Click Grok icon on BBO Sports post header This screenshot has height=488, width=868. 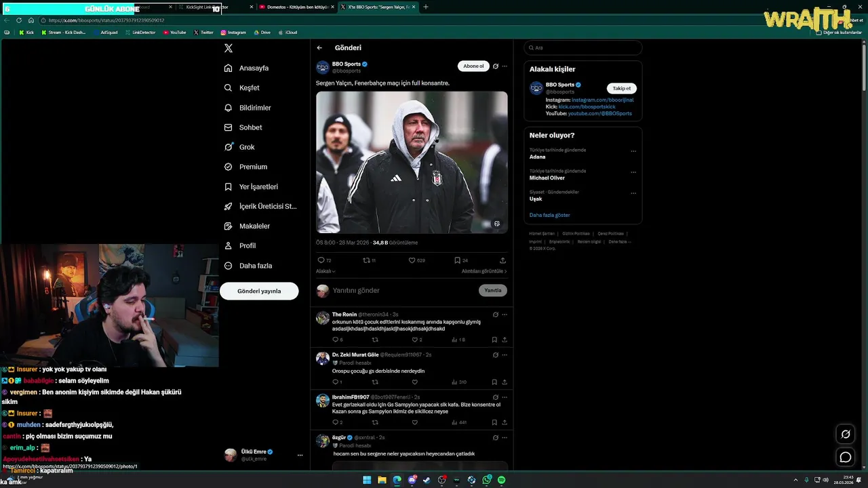[x=496, y=66]
